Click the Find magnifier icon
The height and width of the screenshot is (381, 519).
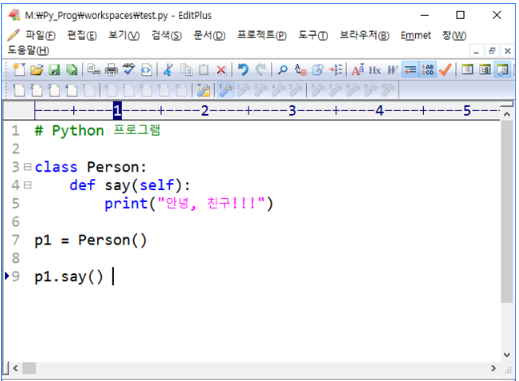pyautogui.click(x=282, y=70)
